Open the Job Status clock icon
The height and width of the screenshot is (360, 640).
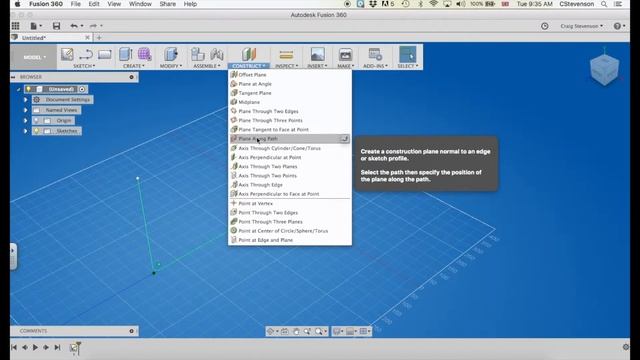(x=544, y=26)
